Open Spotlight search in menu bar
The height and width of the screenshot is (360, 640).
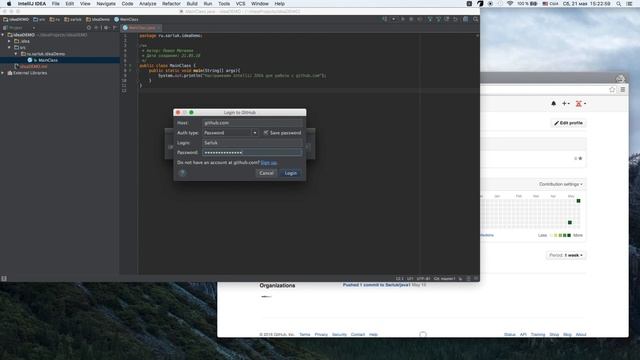[619, 4]
